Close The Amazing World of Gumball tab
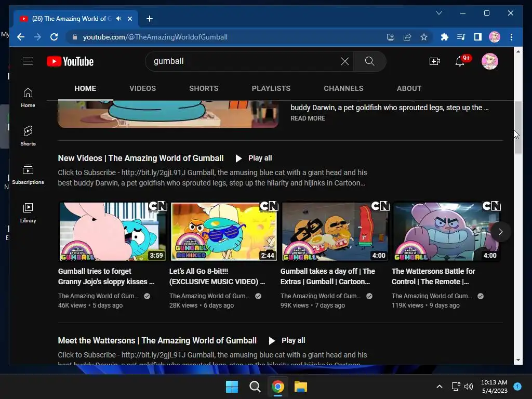The height and width of the screenshot is (399, 532). pos(129,19)
